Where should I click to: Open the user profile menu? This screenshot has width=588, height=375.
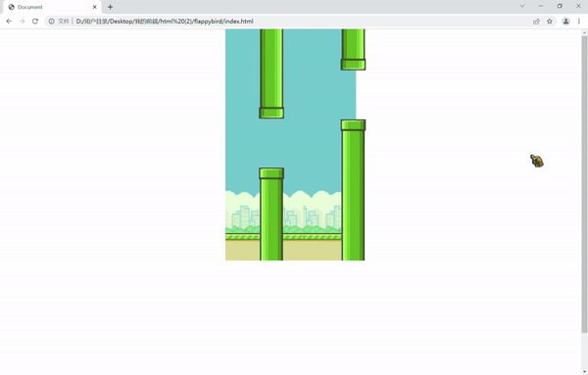click(x=565, y=22)
